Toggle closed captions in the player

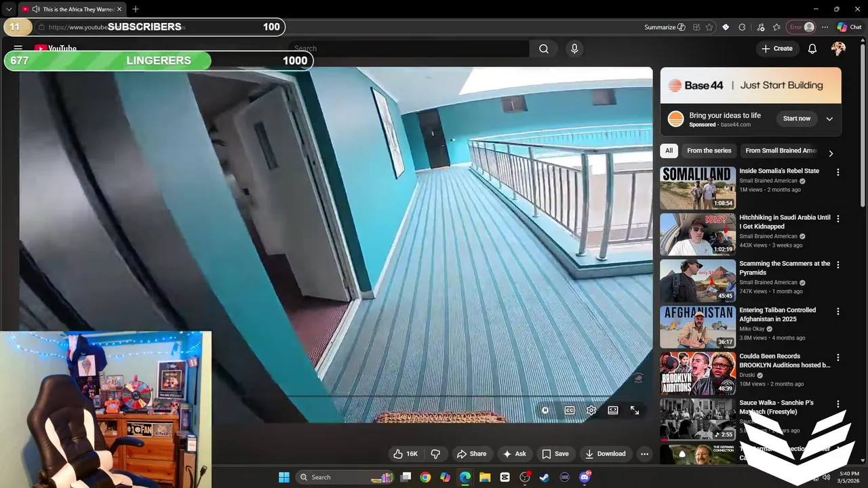tap(570, 410)
